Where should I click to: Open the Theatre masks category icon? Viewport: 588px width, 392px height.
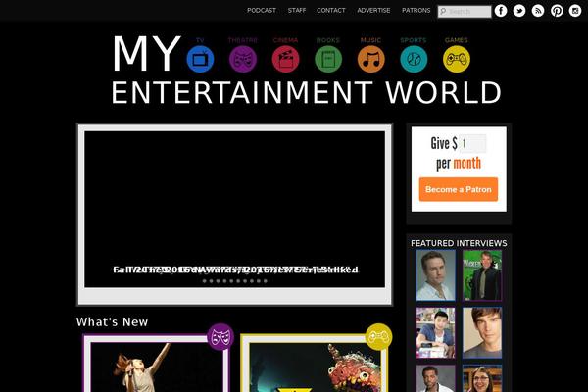243,59
